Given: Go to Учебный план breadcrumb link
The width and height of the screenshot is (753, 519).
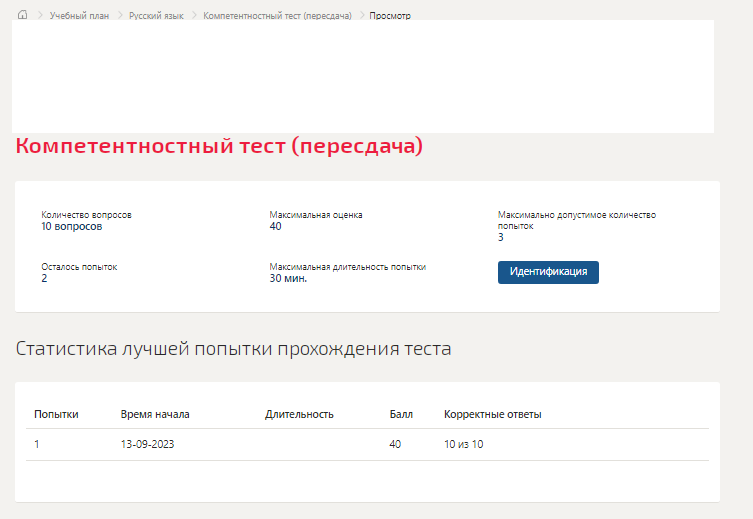Looking at the screenshot, I should point(79,16).
